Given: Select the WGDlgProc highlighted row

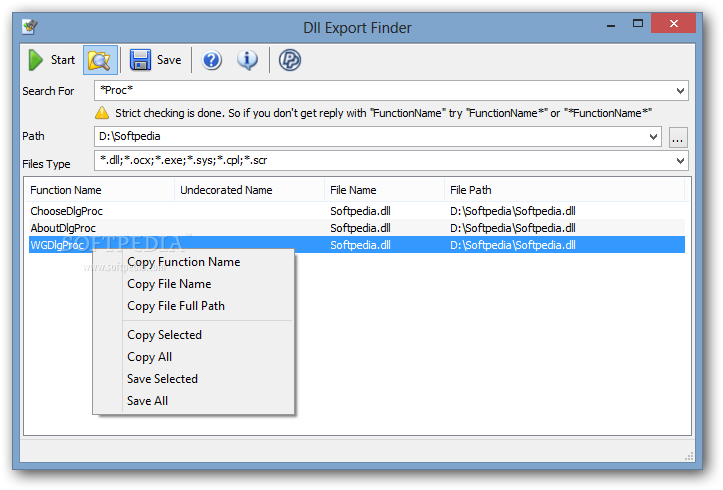Looking at the screenshot, I should pyautogui.click(x=357, y=245).
